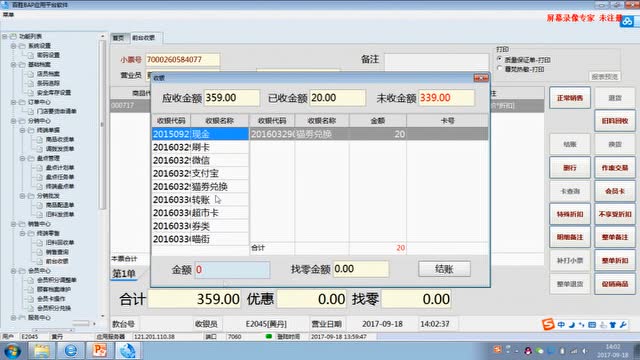Viewport: 640px width, 360px height.
Task: Open the Sogou input method S logo
Action: click(x=548, y=324)
